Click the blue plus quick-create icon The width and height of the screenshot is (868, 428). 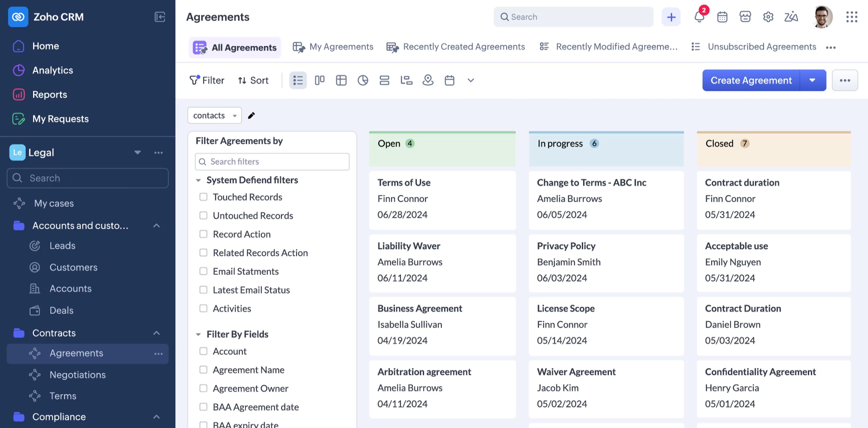pos(671,17)
